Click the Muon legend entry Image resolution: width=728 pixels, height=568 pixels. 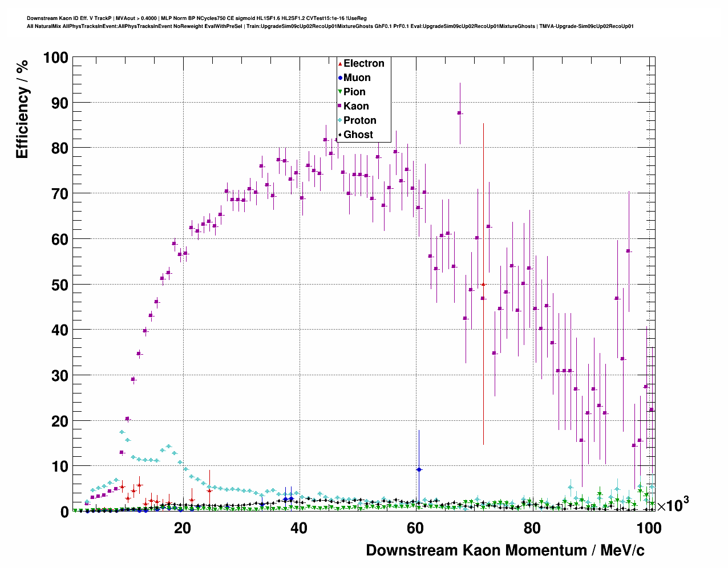354,78
